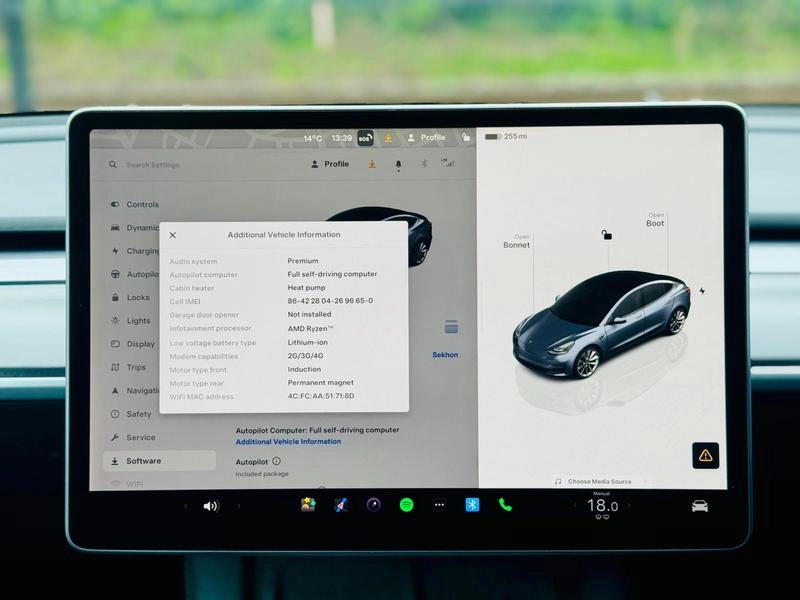
Task: Open Controls settings menu
Action: tap(135, 204)
